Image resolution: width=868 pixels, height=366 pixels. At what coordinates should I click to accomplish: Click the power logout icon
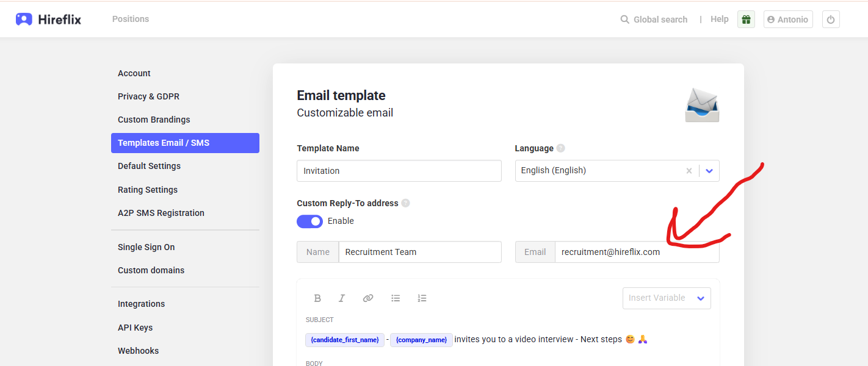point(830,20)
